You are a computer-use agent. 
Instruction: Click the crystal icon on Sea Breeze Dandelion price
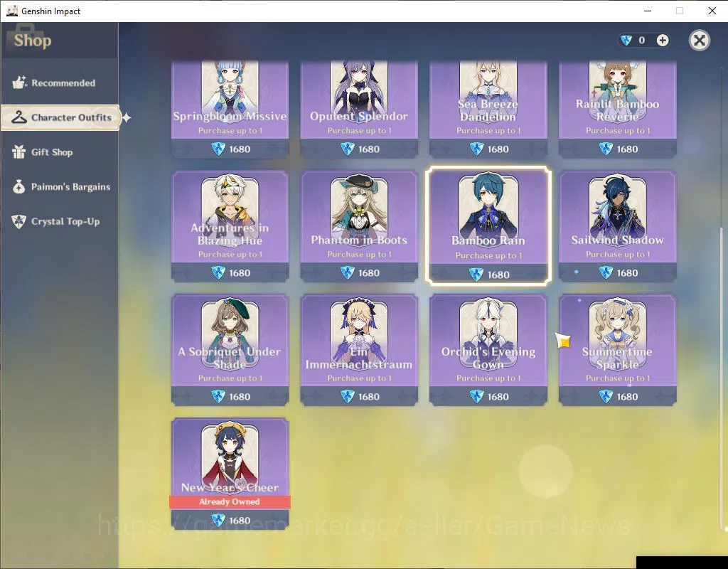click(476, 149)
